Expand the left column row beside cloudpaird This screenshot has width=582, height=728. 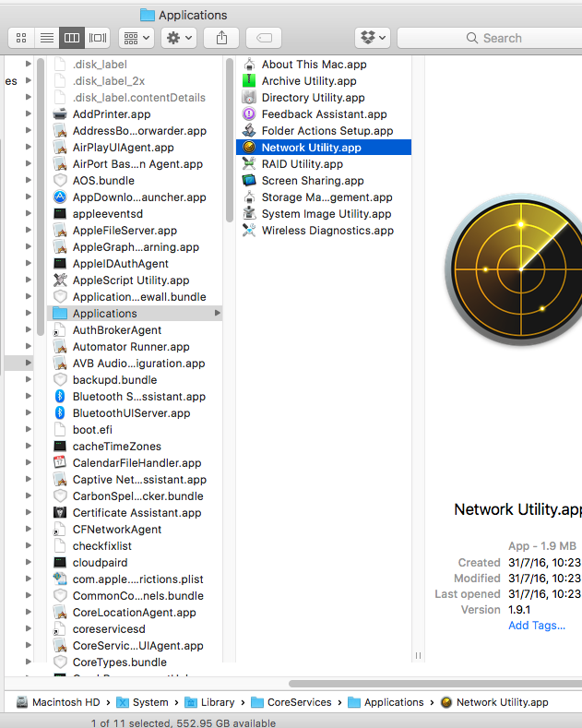[x=29, y=562]
